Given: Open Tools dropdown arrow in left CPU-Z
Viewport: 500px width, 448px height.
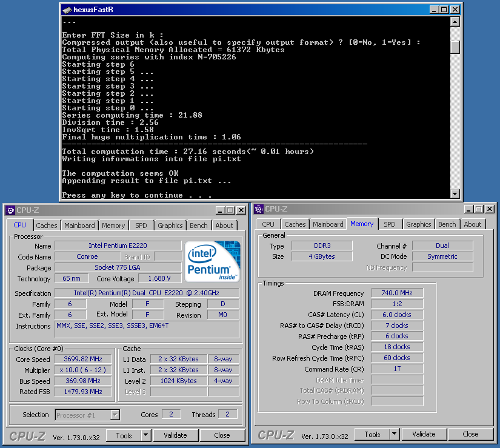Looking at the screenshot, I should point(145,435).
